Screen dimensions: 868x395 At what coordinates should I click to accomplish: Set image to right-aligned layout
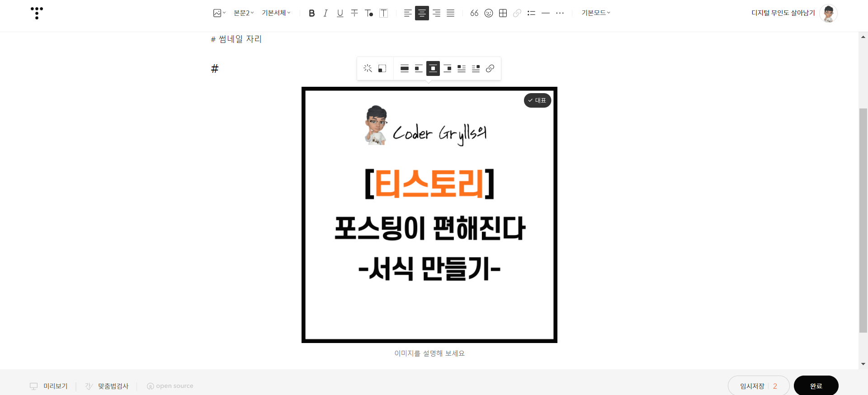[x=448, y=69]
